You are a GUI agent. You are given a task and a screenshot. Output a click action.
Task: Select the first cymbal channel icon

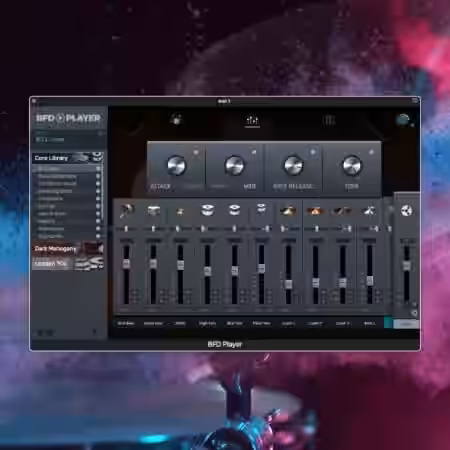pos(288,211)
